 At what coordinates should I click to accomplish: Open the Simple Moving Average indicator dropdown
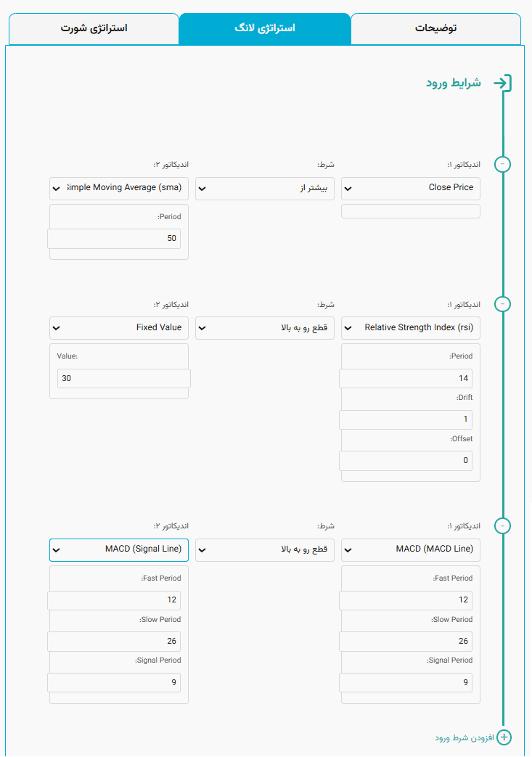(x=119, y=188)
